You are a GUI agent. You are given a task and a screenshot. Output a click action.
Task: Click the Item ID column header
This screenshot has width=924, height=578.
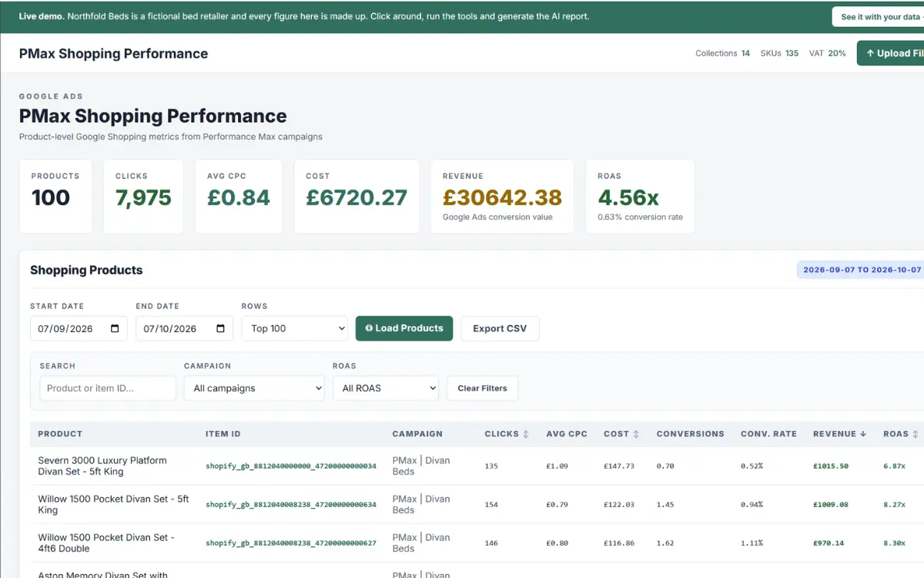pyautogui.click(x=223, y=434)
